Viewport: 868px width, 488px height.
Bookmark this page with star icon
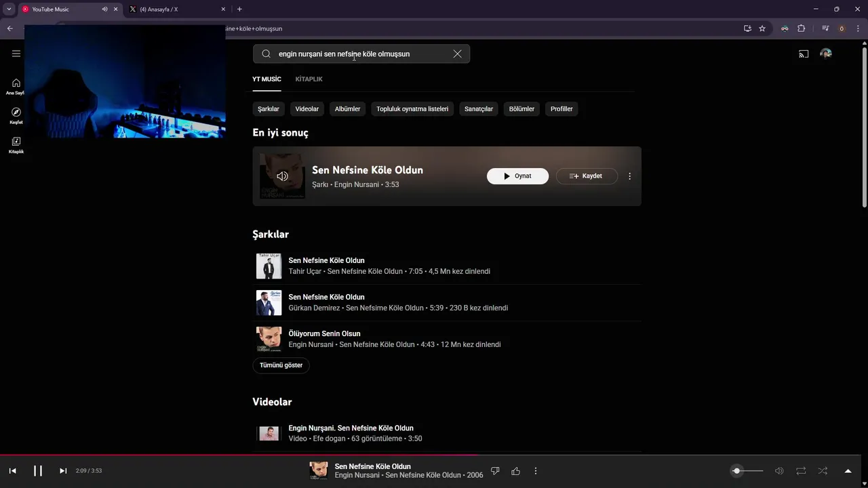tap(762, 28)
